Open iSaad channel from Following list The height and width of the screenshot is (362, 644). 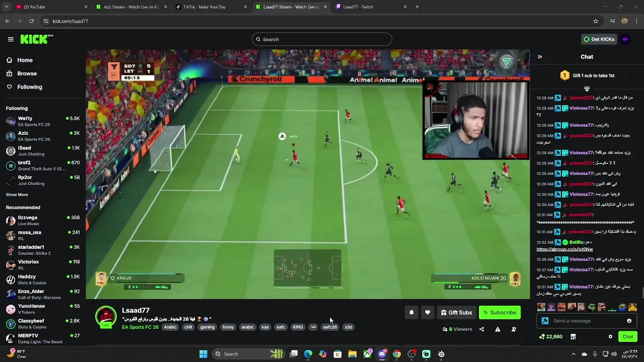[x=43, y=151]
